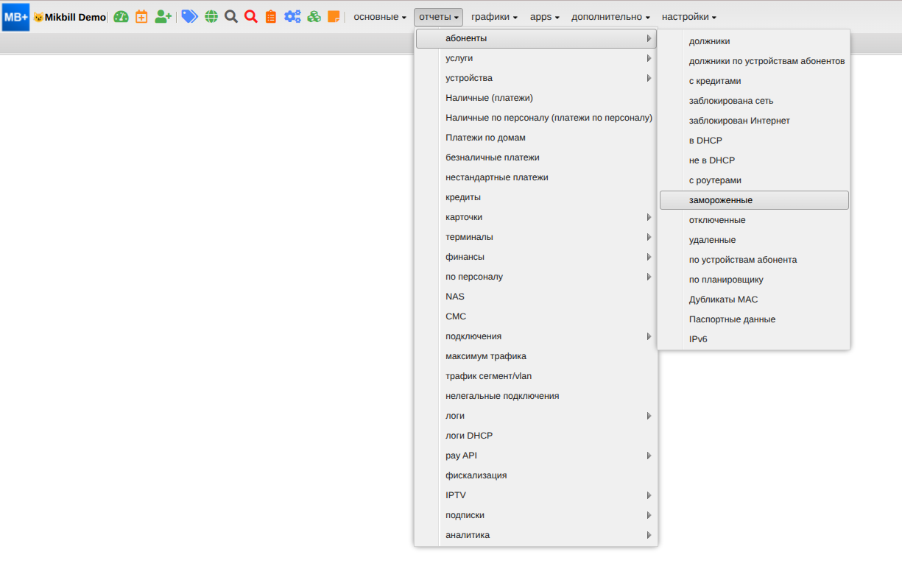The width and height of the screenshot is (902, 588).
Task: Select абоненты in the reports menu
Action: click(536, 38)
